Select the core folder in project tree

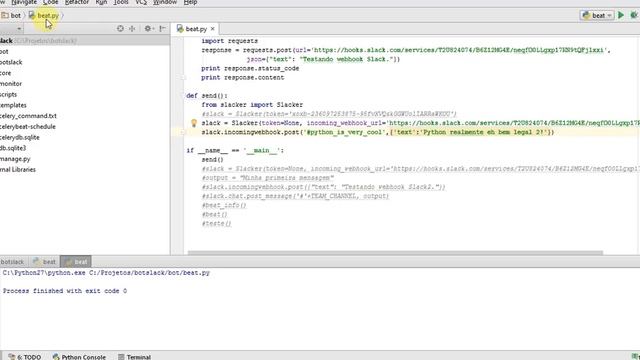click(6, 73)
